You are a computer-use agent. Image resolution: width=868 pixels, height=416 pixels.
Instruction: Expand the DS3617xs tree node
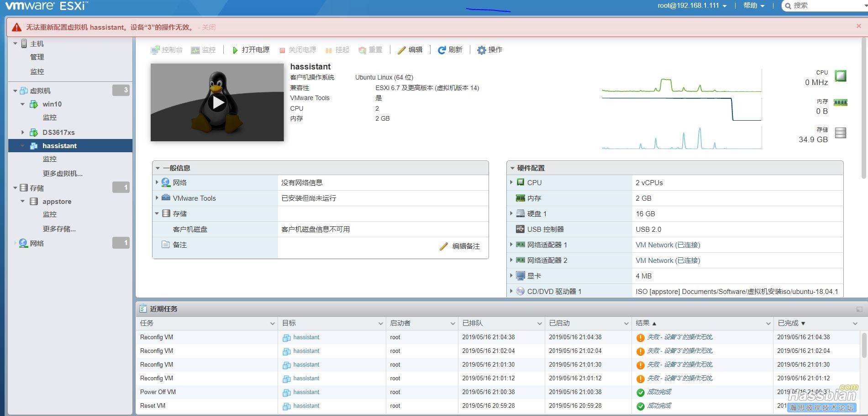[23, 132]
